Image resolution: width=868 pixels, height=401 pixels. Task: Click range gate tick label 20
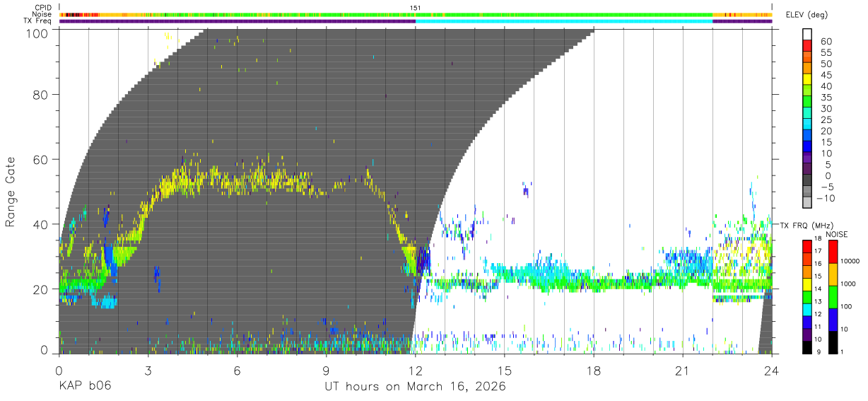tap(40, 289)
